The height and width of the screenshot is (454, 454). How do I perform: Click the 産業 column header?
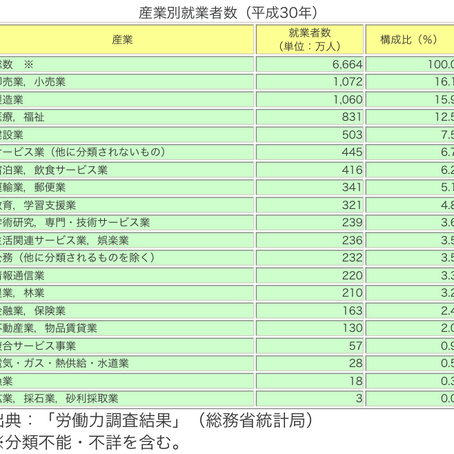pos(122,40)
